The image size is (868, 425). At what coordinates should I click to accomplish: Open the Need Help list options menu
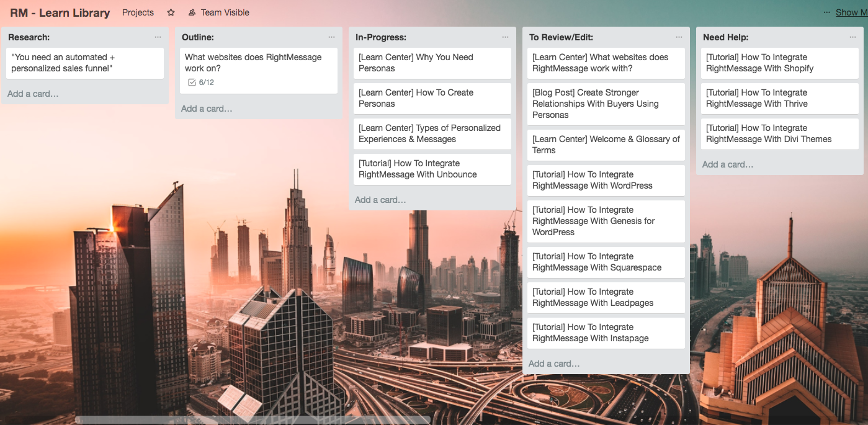pyautogui.click(x=853, y=37)
